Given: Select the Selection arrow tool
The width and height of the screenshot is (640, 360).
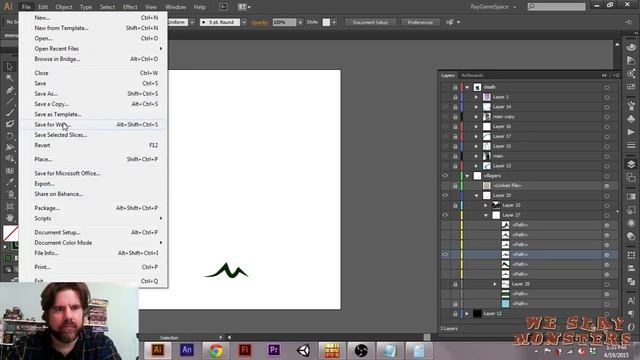Looking at the screenshot, I should 10,67.
